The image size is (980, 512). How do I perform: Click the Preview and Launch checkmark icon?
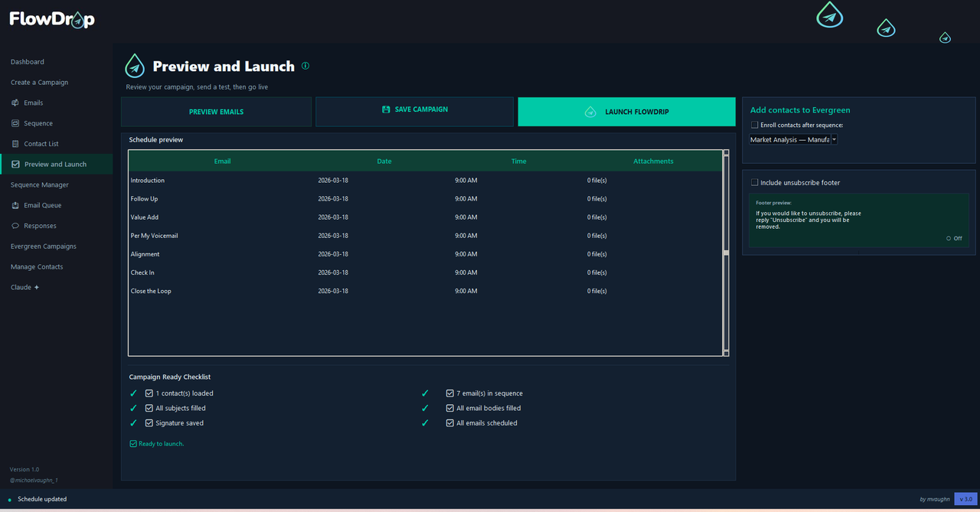click(15, 165)
